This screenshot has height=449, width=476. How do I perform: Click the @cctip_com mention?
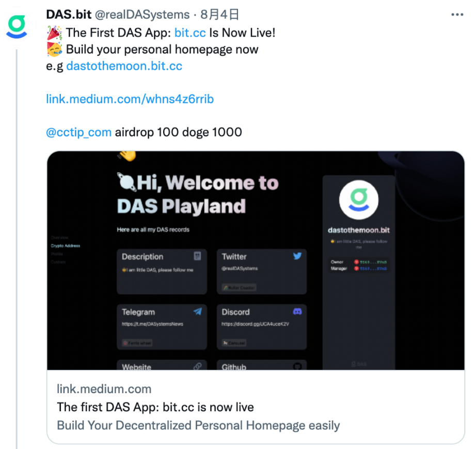click(78, 132)
